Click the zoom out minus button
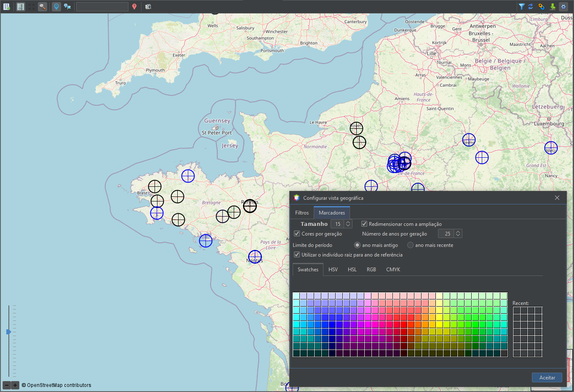The image size is (574, 392). tap(7, 385)
